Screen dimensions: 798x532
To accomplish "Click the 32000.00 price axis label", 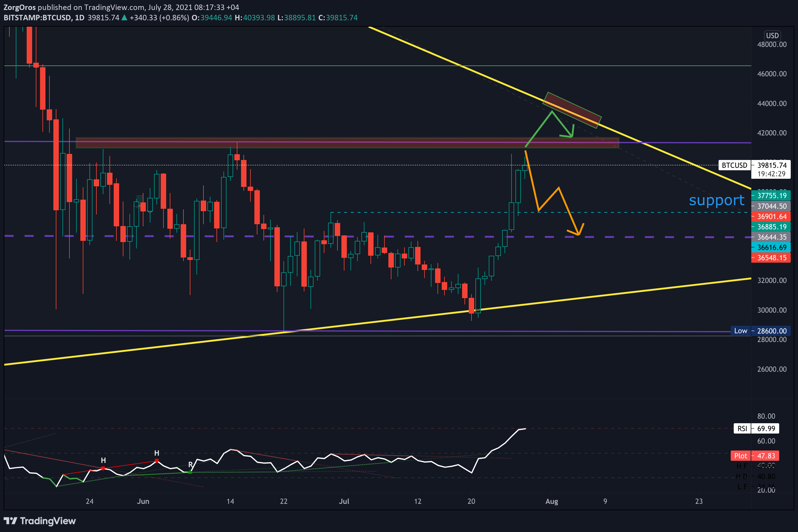I will tap(772, 280).
